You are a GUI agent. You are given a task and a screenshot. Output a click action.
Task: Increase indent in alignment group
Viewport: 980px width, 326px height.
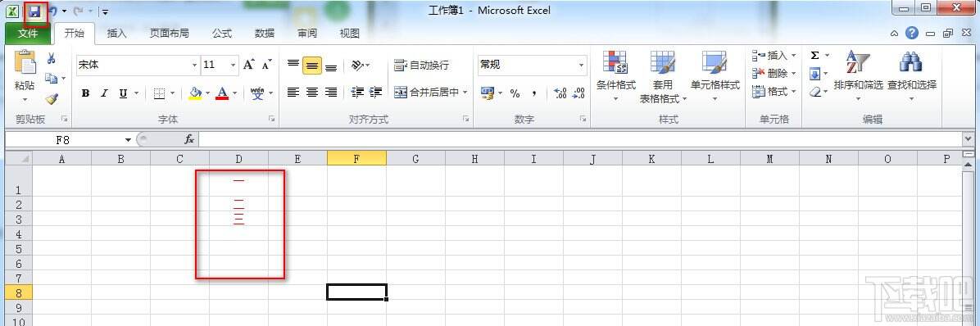tap(375, 93)
